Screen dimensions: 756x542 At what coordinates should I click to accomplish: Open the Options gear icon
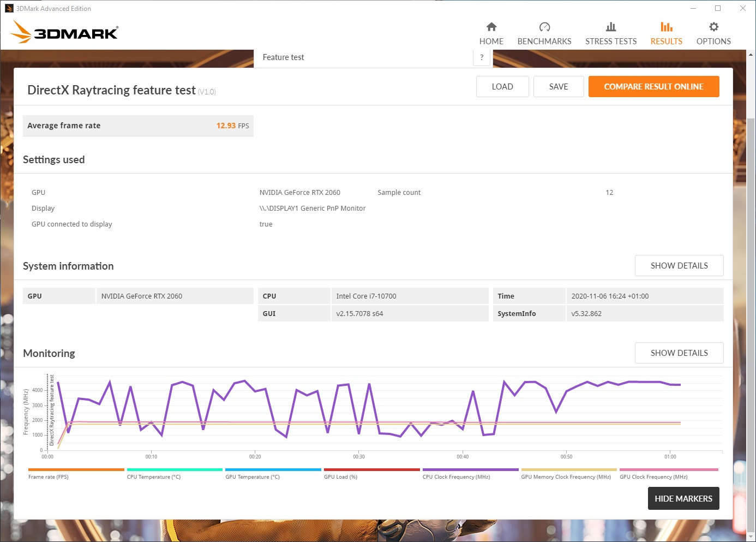(x=713, y=27)
